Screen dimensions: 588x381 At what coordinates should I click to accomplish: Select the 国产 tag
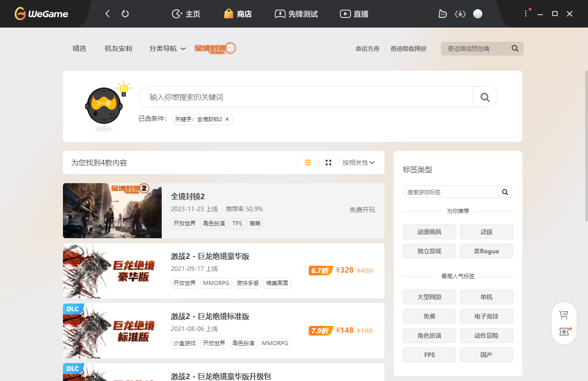tap(486, 355)
